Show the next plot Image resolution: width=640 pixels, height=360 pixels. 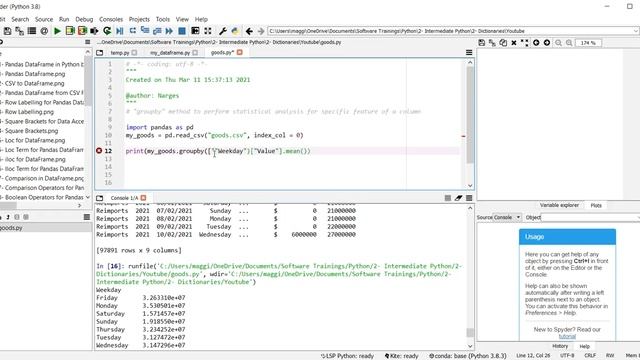click(547, 43)
